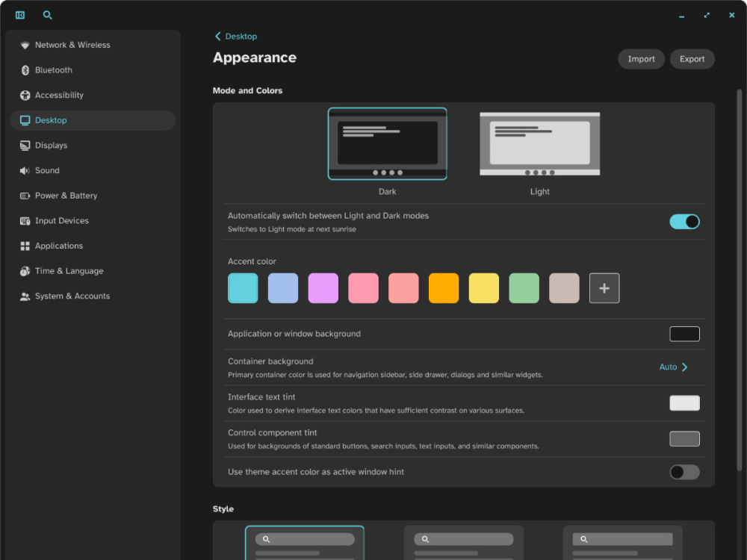Pick the yellow accent color

(x=484, y=288)
